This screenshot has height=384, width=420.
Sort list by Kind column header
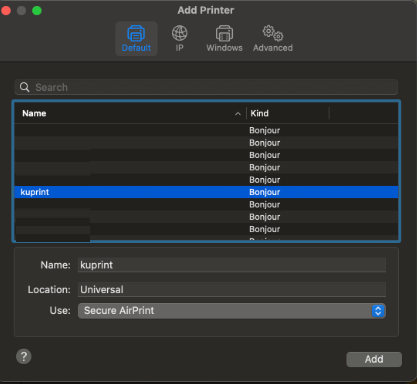point(288,113)
